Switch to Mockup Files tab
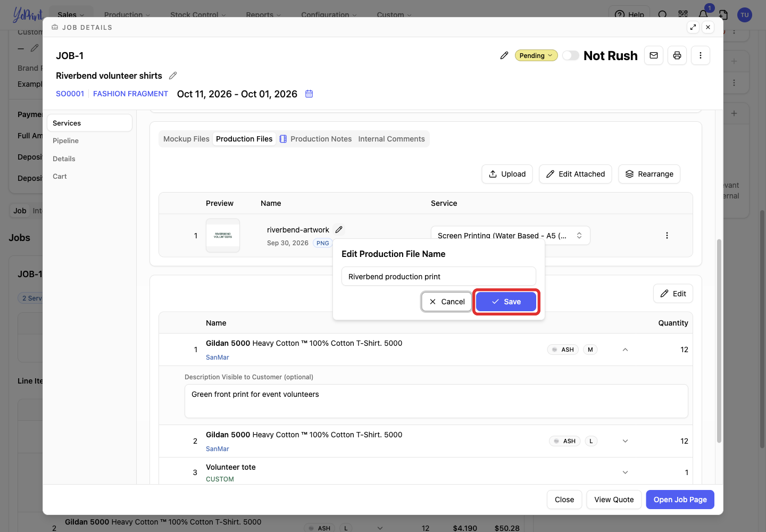766x532 pixels. point(186,139)
